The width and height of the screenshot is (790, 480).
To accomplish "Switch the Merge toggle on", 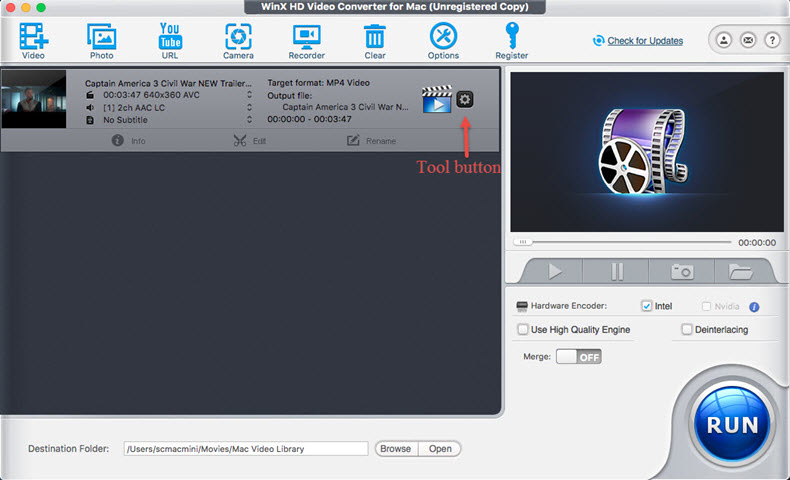I will coord(578,357).
